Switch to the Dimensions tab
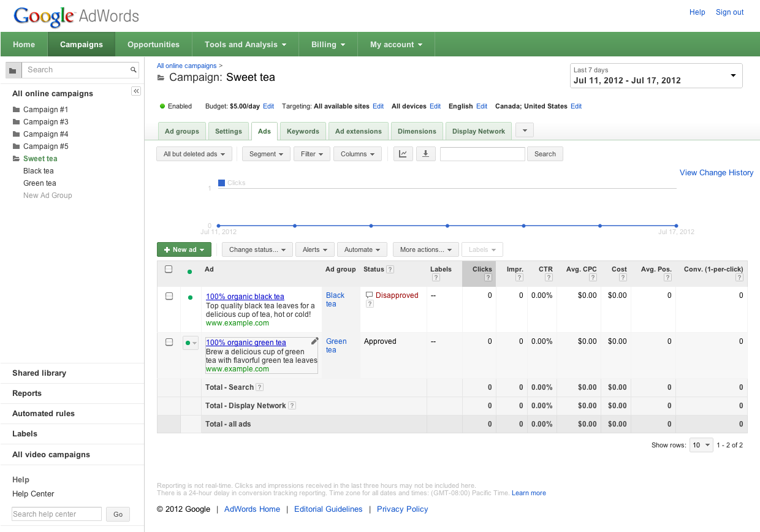Viewport: 760px width, 532px height. coord(417,131)
